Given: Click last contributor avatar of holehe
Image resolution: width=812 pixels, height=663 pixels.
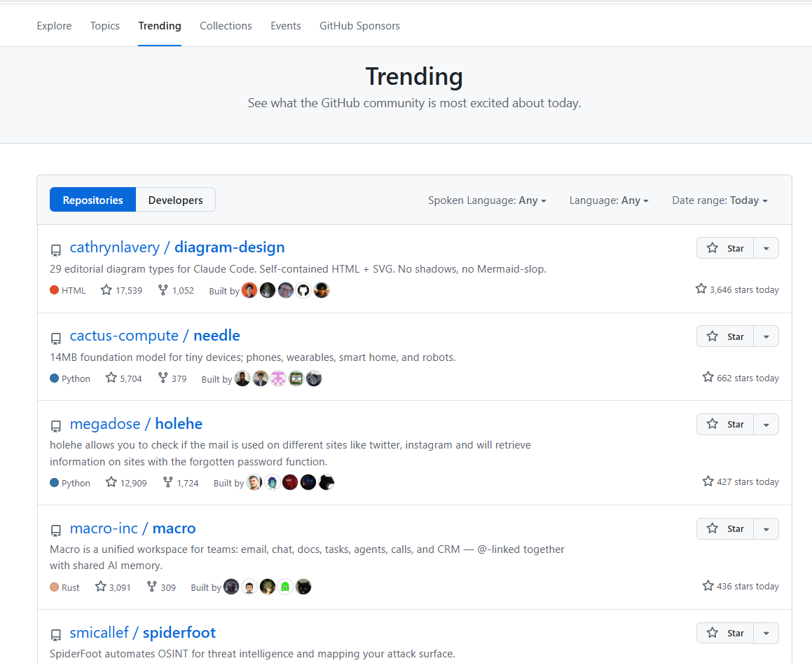Looking at the screenshot, I should click(326, 482).
